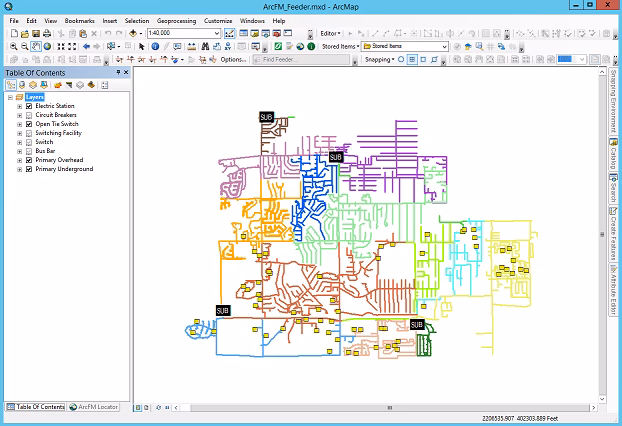622x426 pixels.
Task: Open the Geoprocessing menu
Action: pyautogui.click(x=175, y=20)
